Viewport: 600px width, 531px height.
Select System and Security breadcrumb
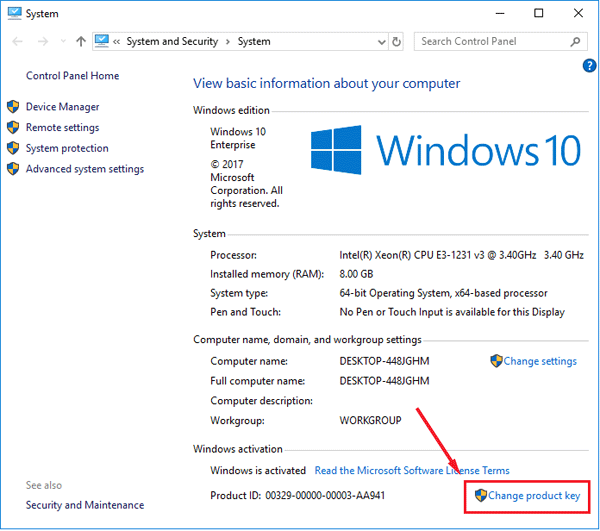(172, 41)
